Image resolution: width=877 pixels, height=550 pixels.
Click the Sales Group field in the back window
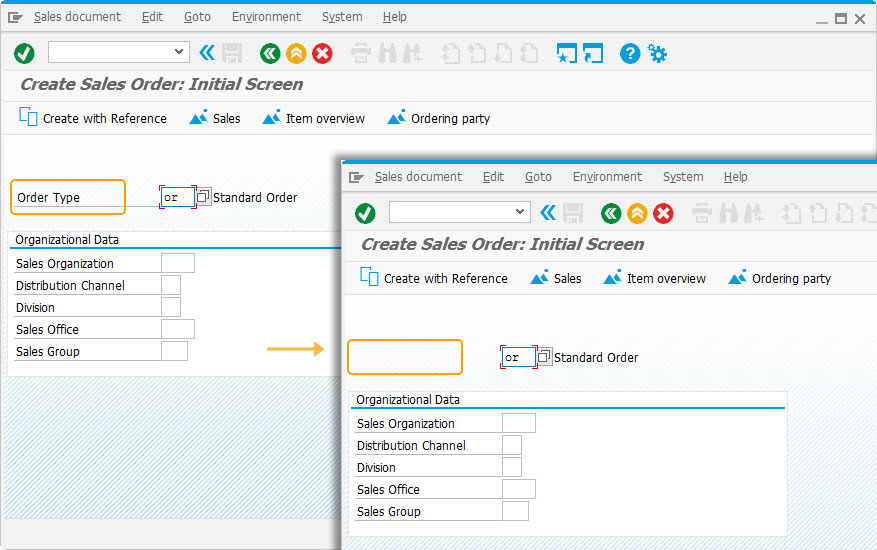point(175,351)
